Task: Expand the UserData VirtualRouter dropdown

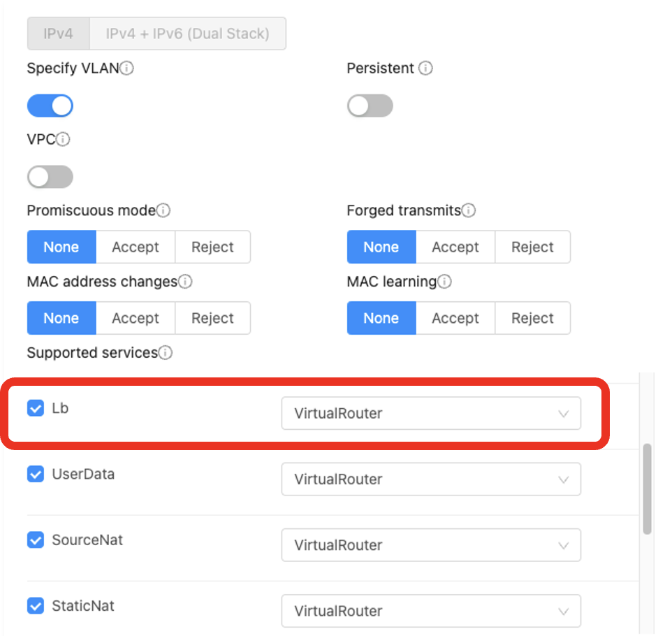Action: click(x=431, y=479)
